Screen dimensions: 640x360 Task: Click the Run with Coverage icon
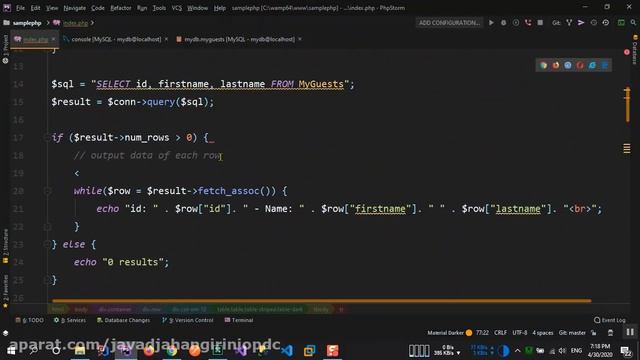(x=516, y=23)
